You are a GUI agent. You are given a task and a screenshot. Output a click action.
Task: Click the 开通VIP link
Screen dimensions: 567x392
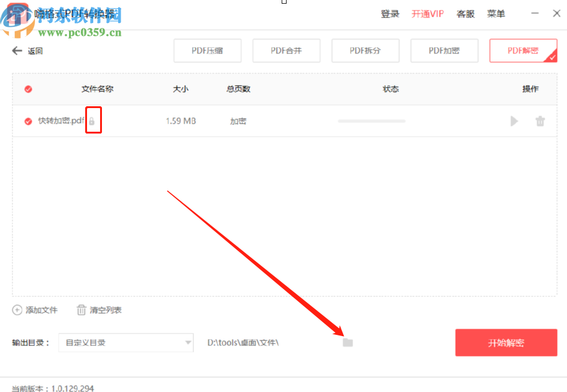click(427, 13)
